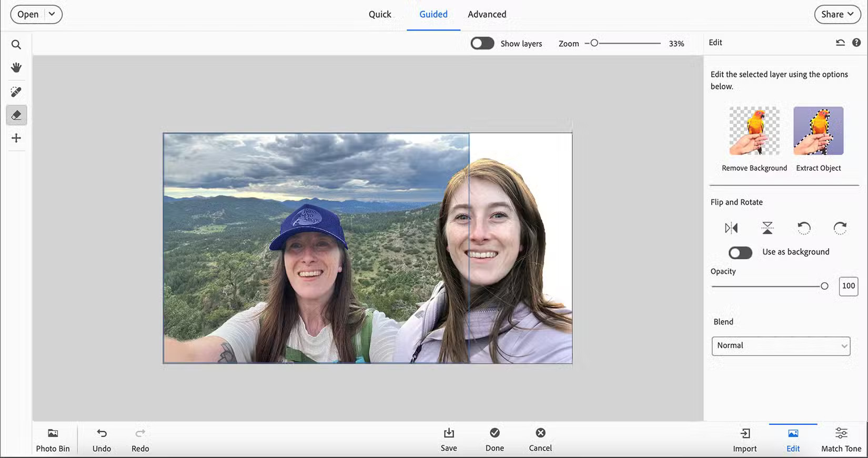This screenshot has height=458, width=868.
Task: Select the Hand pan tool
Action: (x=16, y=68)
